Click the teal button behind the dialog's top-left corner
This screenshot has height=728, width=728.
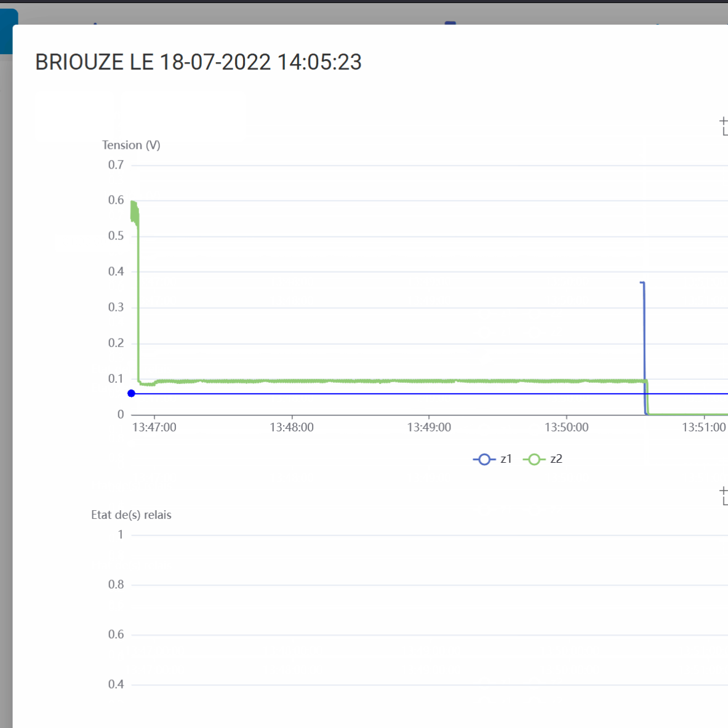pos(7,31)
